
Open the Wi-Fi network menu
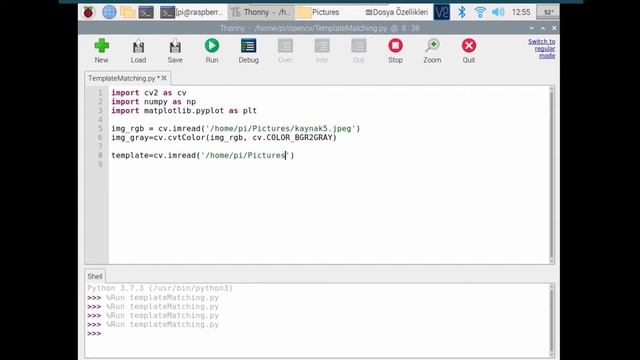point(480,12)
